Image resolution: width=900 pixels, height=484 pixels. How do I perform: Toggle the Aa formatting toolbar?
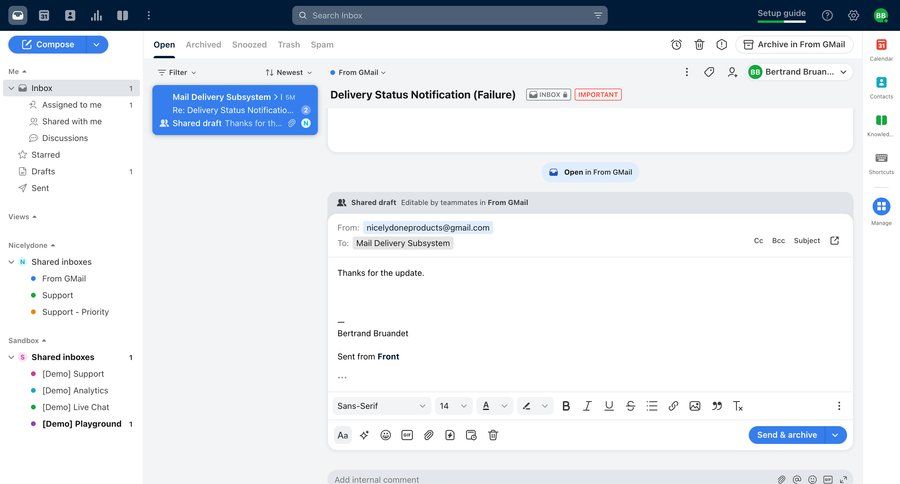click(343, 435)
